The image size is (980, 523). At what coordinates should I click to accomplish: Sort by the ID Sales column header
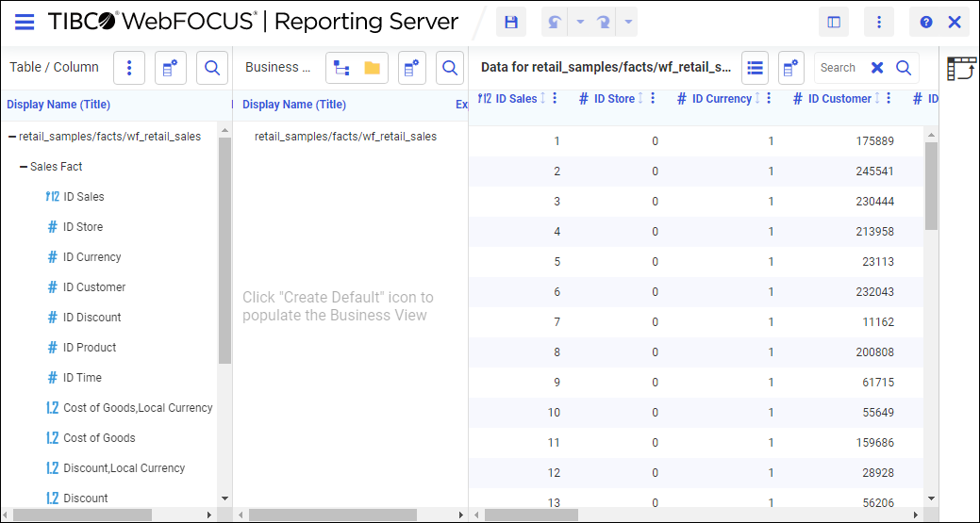[515, 99]
